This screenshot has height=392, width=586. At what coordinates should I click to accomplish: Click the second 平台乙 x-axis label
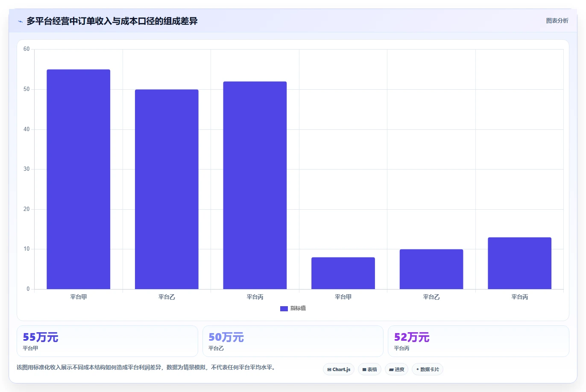[x=431, y=297]
